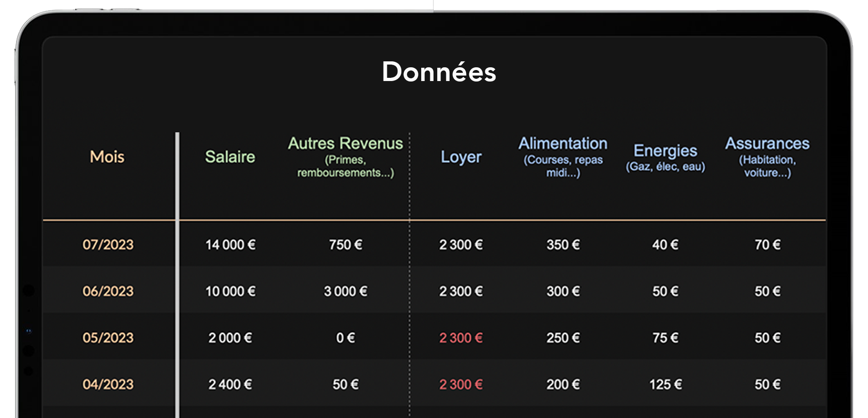Screen dimensions: 868x418
Task: Select the Salaire column header
Action: point(230,157)
